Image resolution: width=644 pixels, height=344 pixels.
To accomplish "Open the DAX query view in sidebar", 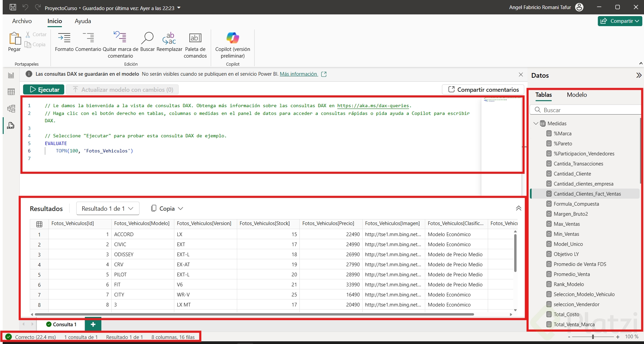I will coord(11,126).
